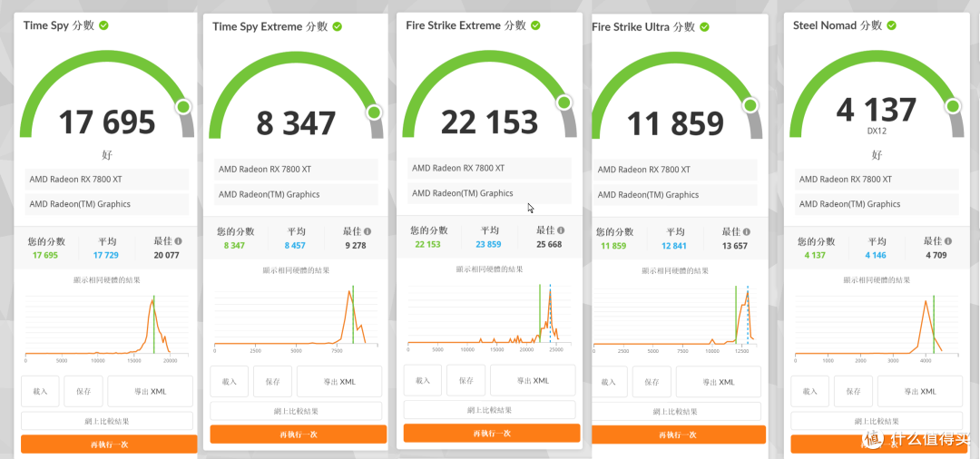The width and height of the screenshot is (980, 459).
Task: Save the Fire Strike Ultra result
Action: tap(652, 382)
